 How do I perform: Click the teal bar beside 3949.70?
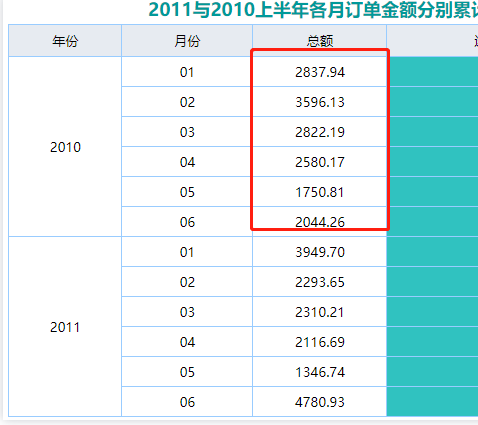coord(432,252)
